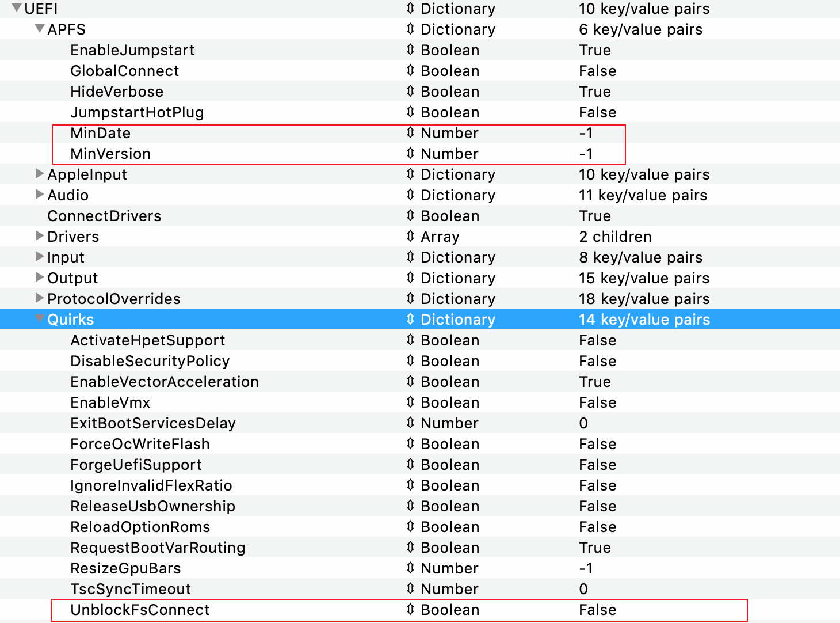Select the Output dictionary row
The height and width of the screenshot is (623, 840).
[x=72, y=278]
